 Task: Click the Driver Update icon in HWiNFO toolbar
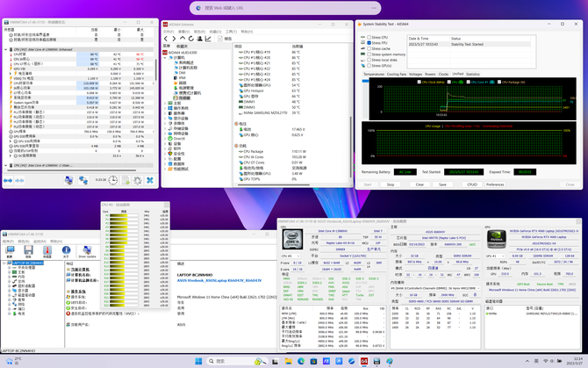click(x=87, y=251)
